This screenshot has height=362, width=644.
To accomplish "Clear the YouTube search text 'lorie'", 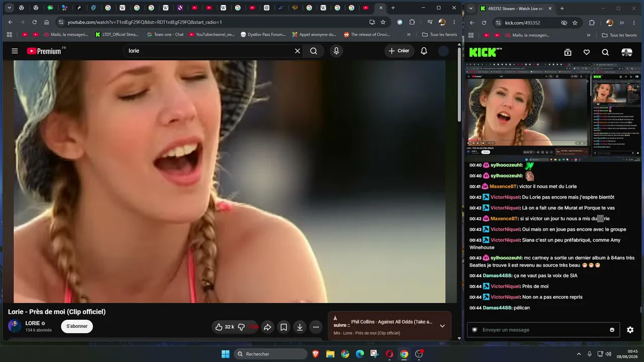I will coord(297,51).
